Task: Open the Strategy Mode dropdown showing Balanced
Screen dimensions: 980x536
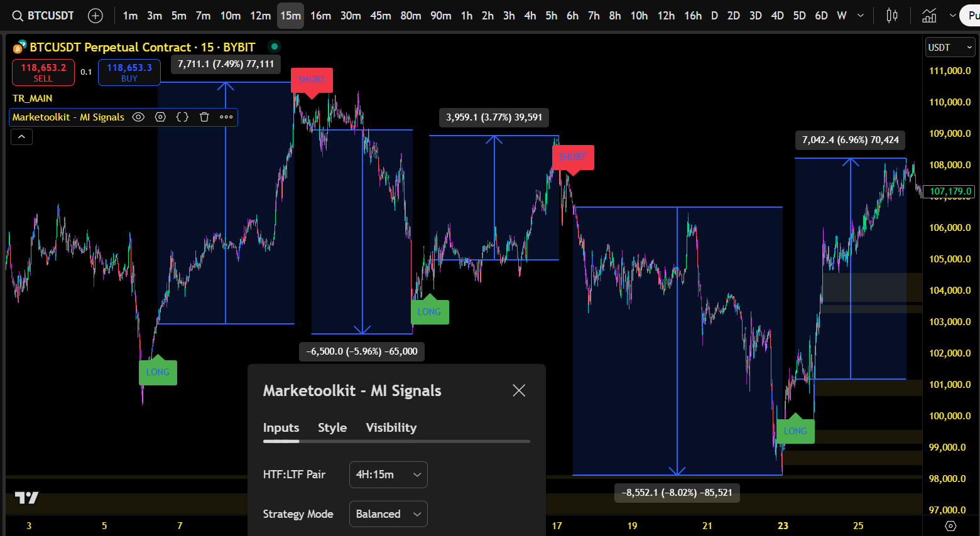Action: pyautogui.click(x=388, y=513)
